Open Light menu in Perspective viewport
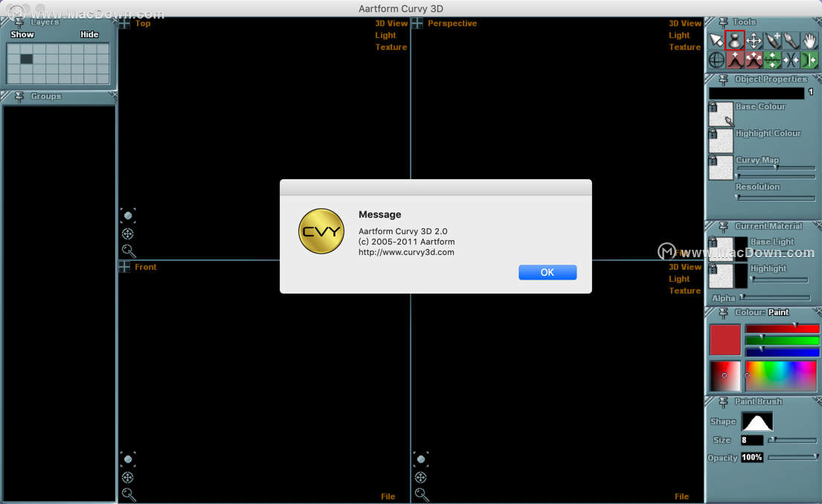 click(679, 35)
